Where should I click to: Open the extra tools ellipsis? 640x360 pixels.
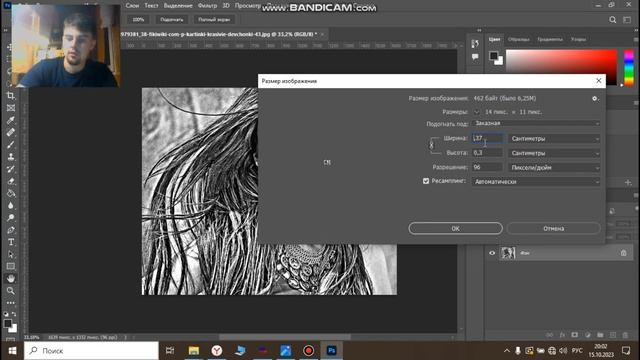tap(11, 303)
